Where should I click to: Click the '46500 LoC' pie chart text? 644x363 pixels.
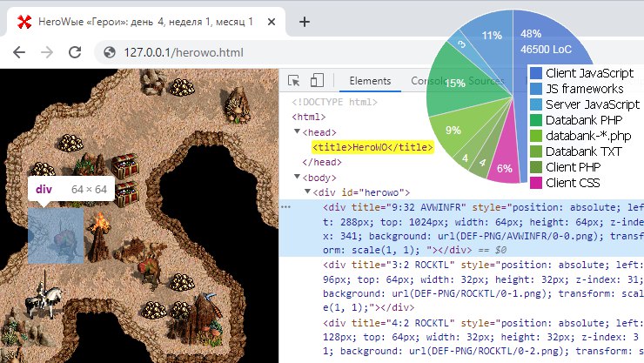tap(546, 50)
